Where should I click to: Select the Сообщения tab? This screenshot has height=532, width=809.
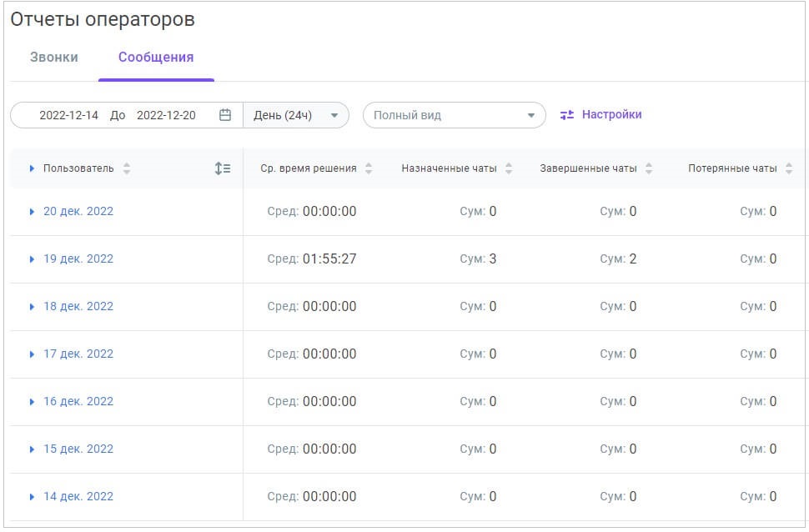(x=156, y=58)
